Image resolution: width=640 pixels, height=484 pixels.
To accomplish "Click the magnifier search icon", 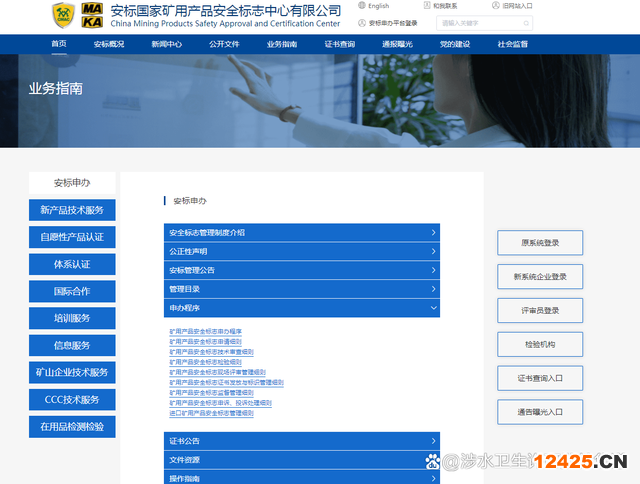I will [x=525, y=23].
